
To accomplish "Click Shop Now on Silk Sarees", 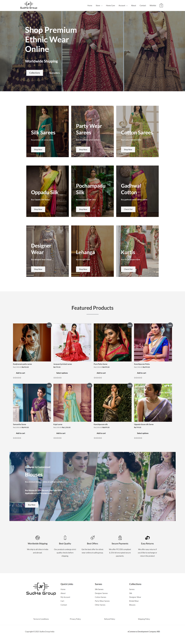I will 38,150.
